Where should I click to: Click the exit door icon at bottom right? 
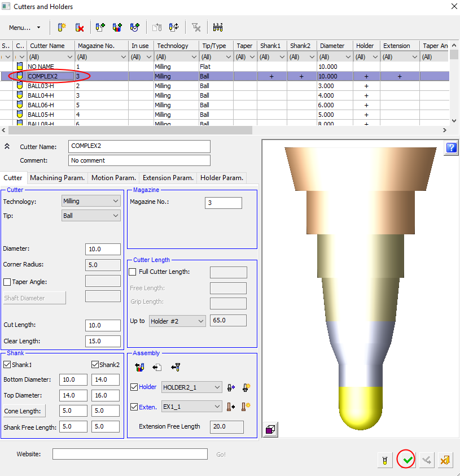pos(445,460)
